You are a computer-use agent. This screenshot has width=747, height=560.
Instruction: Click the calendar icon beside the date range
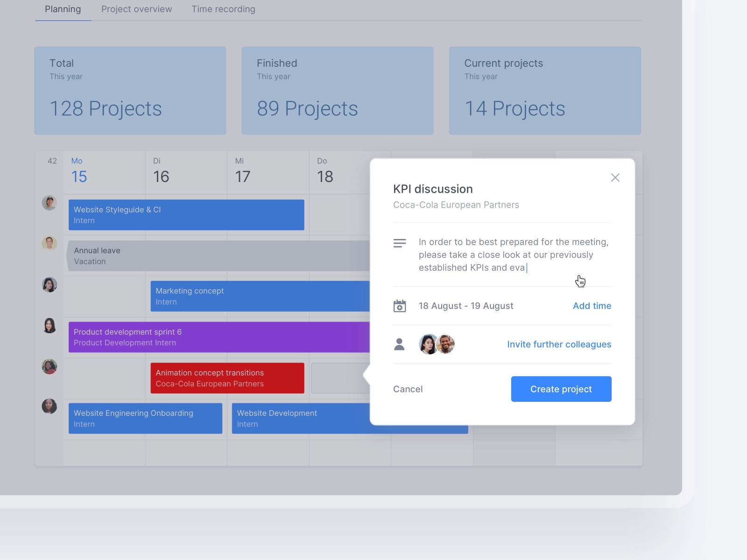(x=400, y=306)
